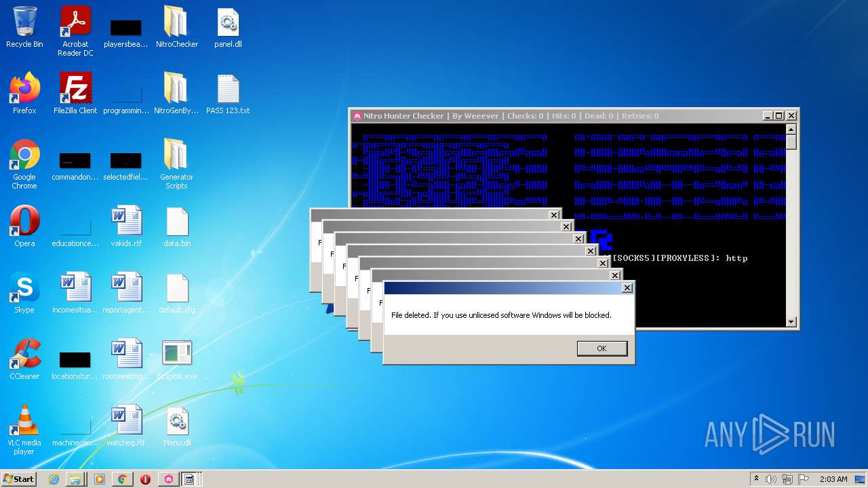Select the panel.dll file

(228, 28)
